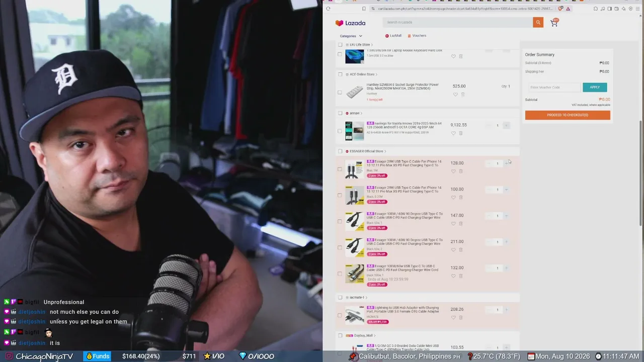Open the browser hamburger menu
The image size is (644, 362).
click(637, 9)
